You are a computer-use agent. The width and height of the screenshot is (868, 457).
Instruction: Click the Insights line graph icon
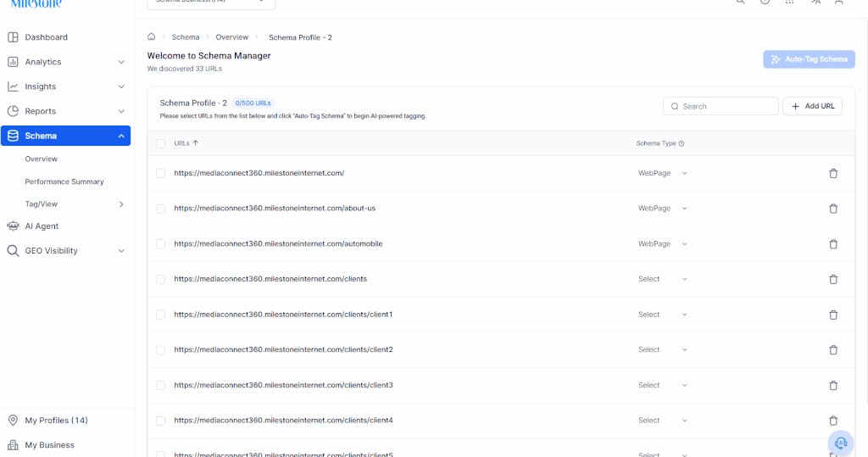coord(13,86)
